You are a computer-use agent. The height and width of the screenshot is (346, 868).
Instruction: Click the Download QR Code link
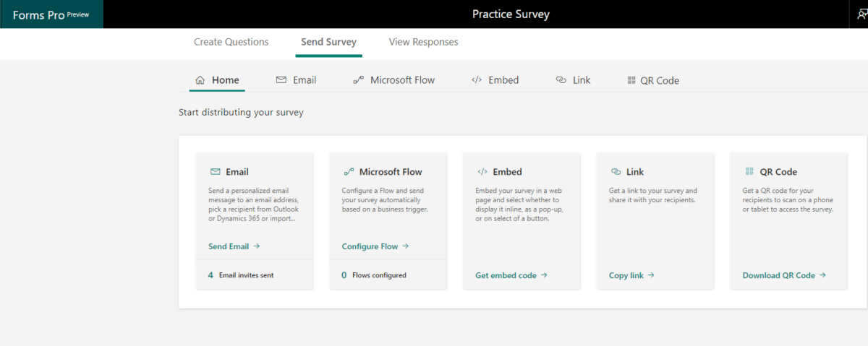click(x=784, y=275)
